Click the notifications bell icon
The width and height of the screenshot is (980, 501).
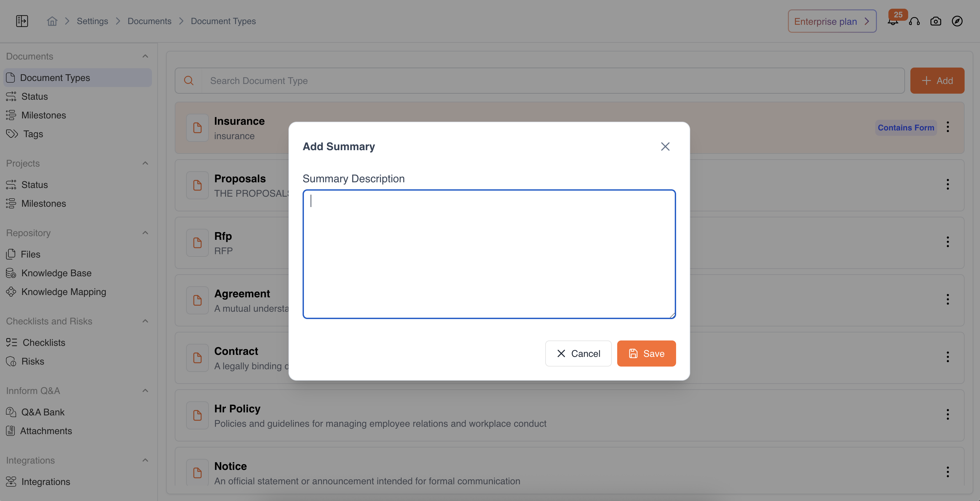tap(893, 22)
